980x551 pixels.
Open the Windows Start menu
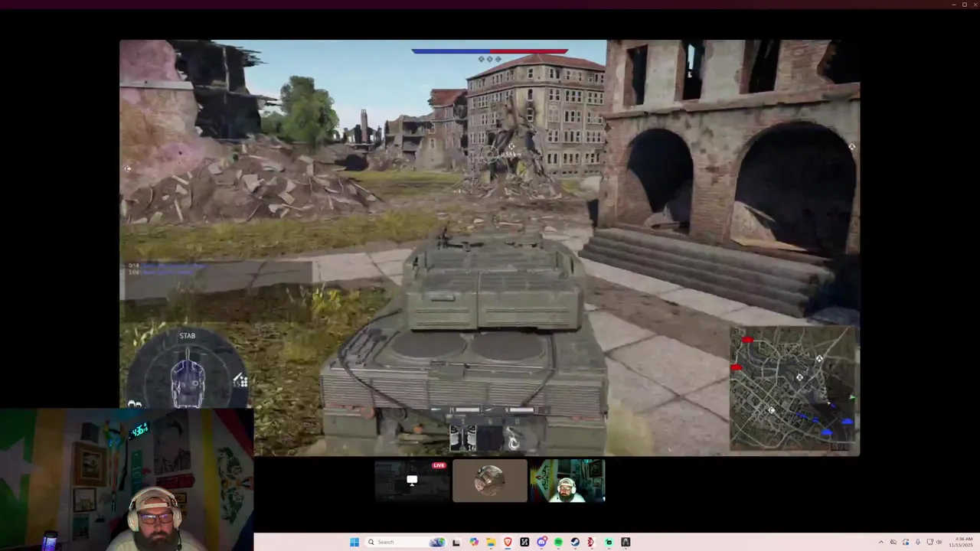click(x=354, y=542)
